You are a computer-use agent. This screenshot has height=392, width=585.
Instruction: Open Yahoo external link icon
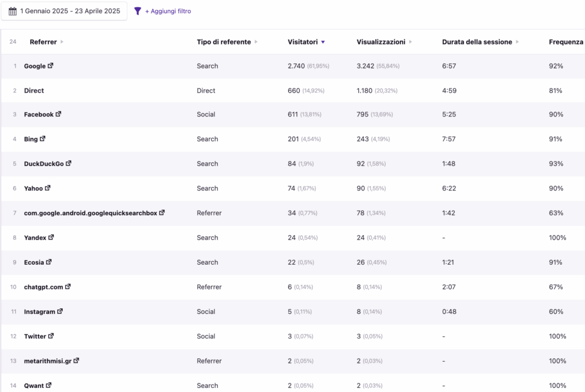point(47,188)
